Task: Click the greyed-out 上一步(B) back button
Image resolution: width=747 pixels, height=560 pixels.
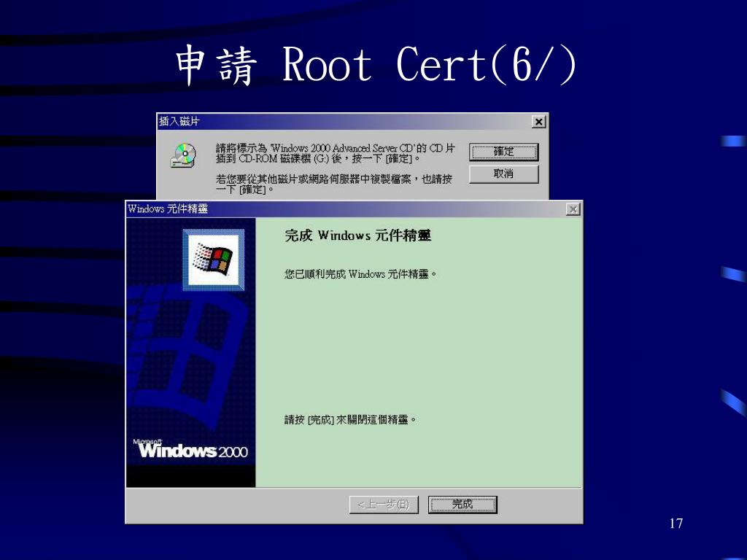Action: [x=384, y=505]
